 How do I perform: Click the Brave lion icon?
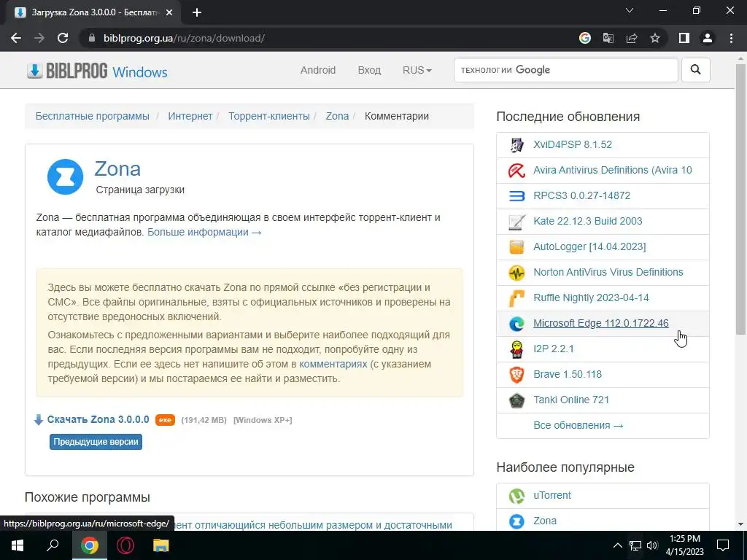coord(516,375)
